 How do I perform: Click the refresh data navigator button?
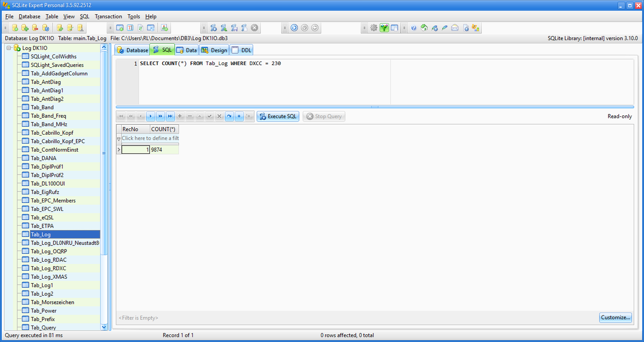229,116
